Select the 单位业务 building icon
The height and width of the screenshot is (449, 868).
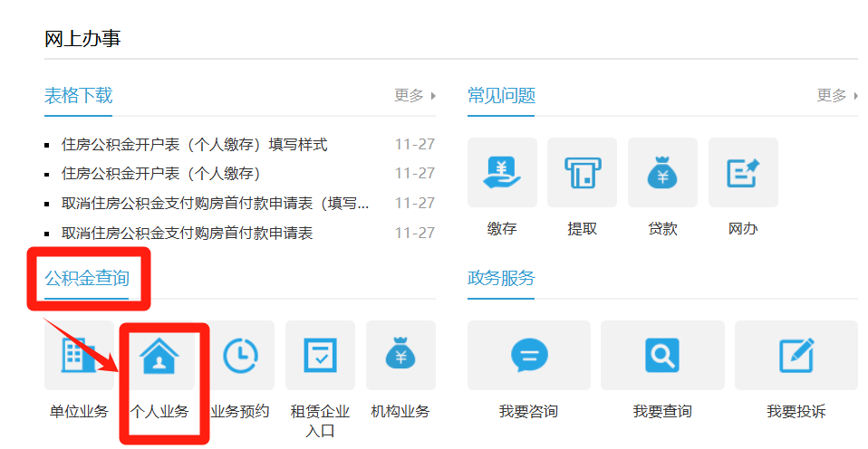(79, 355)
